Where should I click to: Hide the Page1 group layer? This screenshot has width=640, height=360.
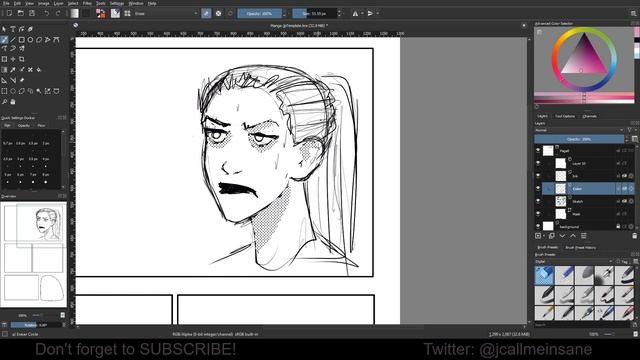538,151
